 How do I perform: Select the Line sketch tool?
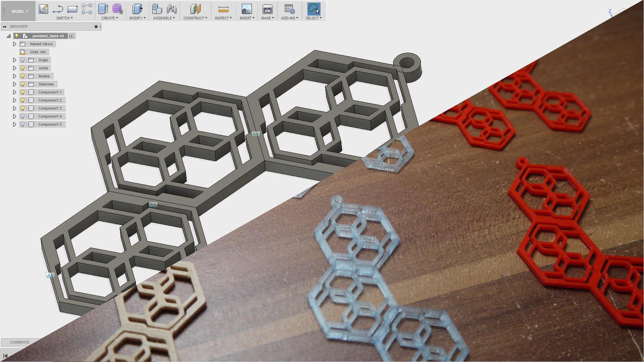58,9
